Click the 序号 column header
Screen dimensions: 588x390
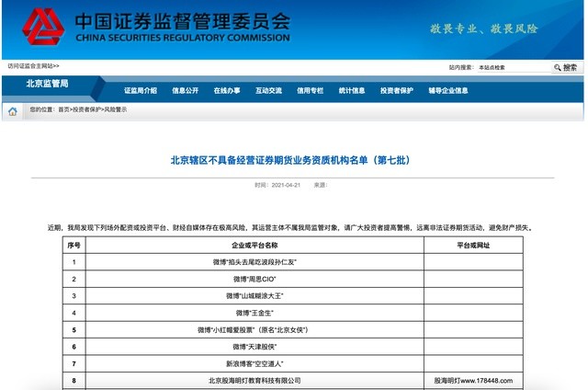(73, 245)
